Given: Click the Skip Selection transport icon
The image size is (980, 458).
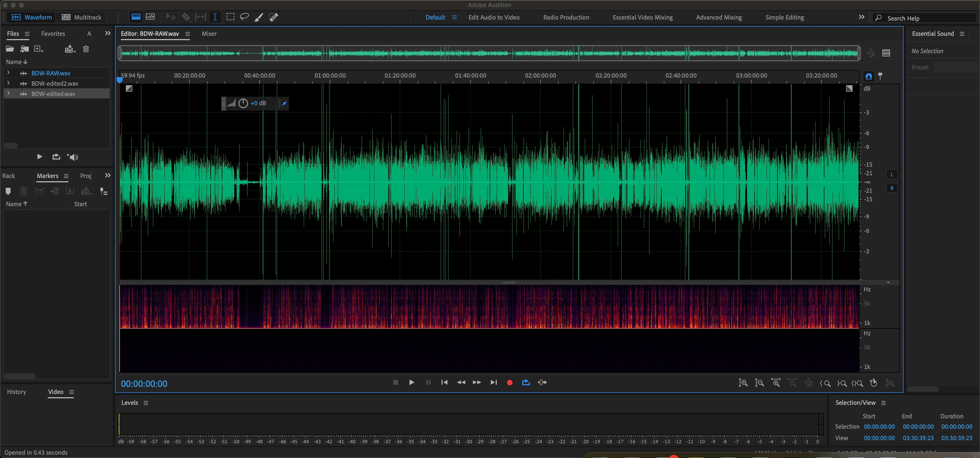Looking at the screenshot, I should pos(542,382).
